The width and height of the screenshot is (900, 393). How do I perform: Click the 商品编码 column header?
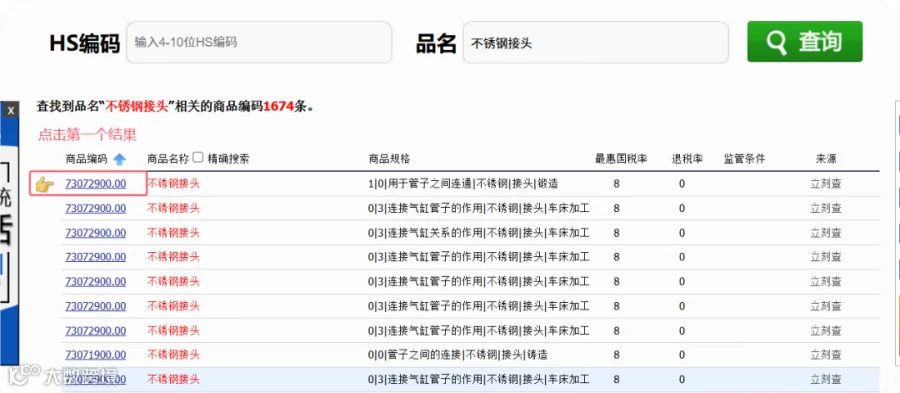87,159
